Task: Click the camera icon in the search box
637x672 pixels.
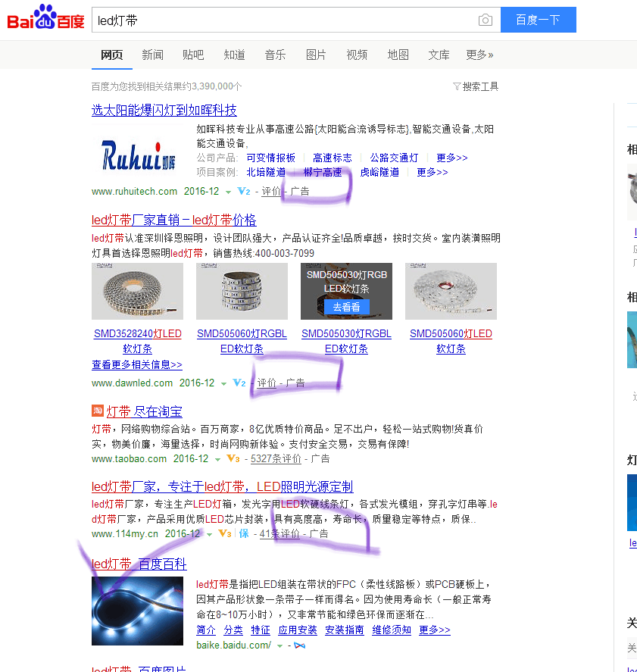Action: tap(485, 20)
